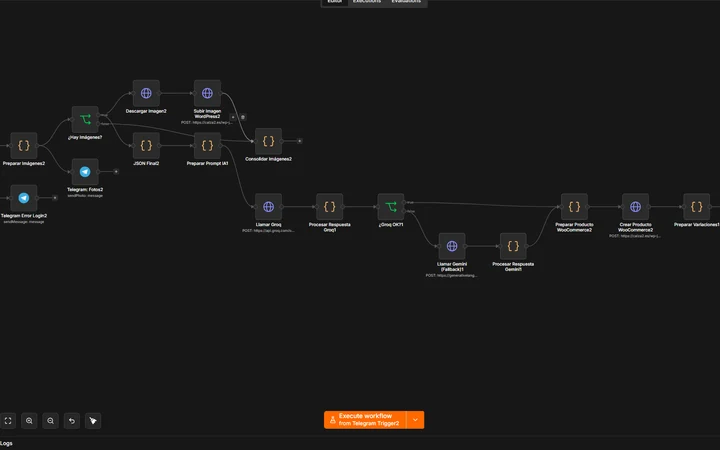
Task: Click the Descargar Imagen2 label
Action: coord(146,111)
